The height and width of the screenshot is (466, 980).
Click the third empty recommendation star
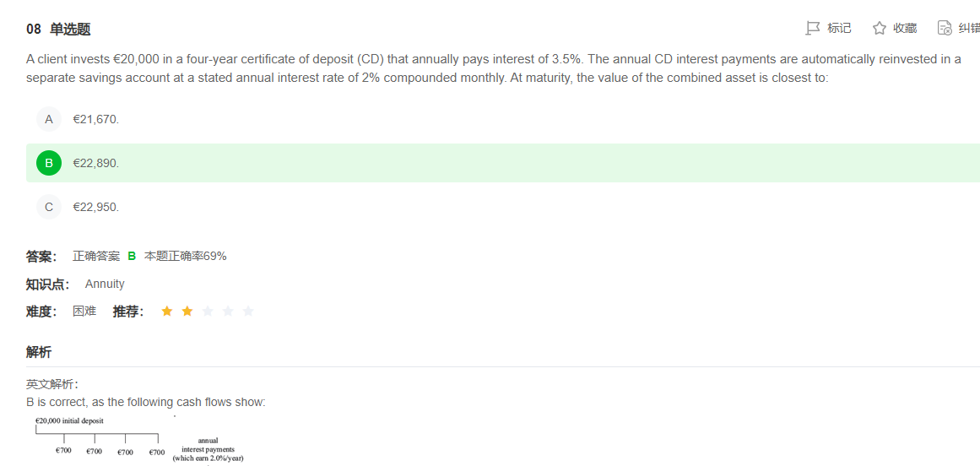coord(208,311)
